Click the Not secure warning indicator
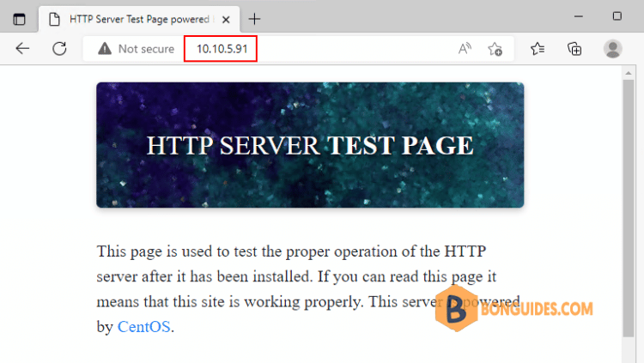This screenshot has height=363, width=644. tap(136, 49)
